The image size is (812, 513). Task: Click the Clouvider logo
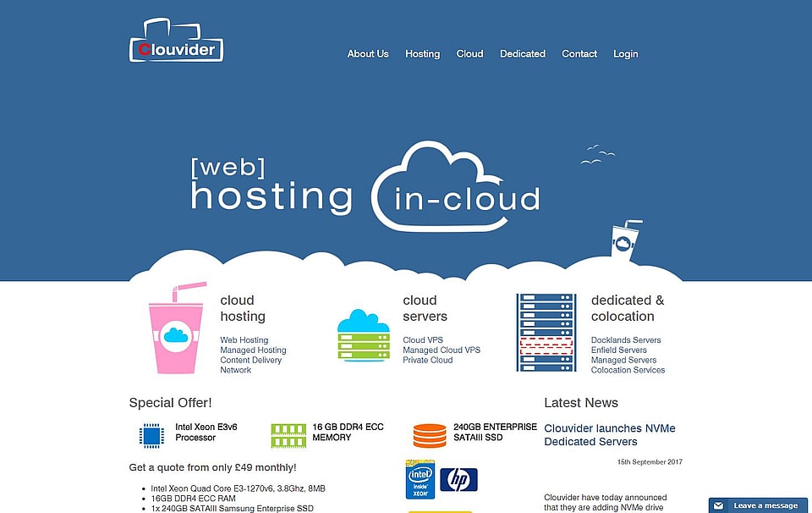point(176,41)
